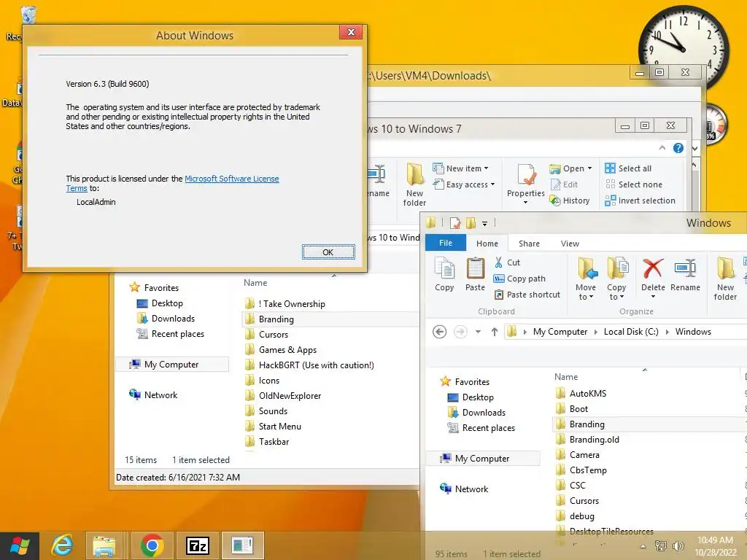This screenshot has width=747, height=560.
Task: Click New folder in Windows window ribbon
Action: [x=725, y=279]
